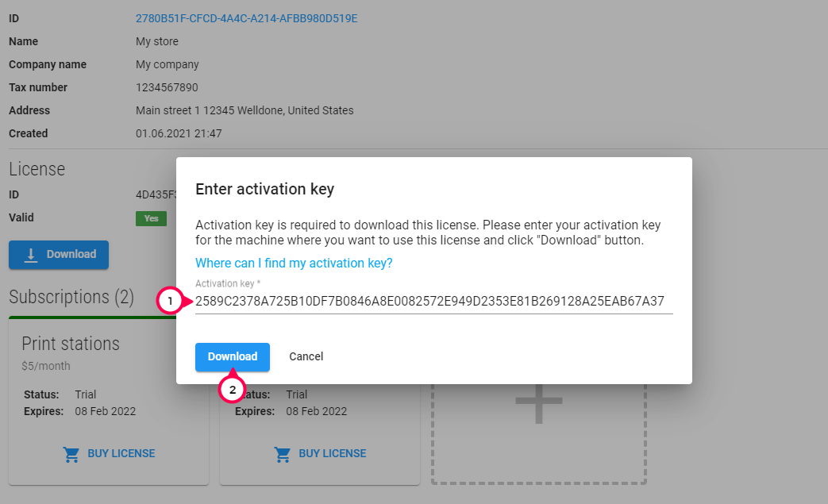Click the numbered marker 2 below Download
The width and height of the screenshot is (828, 504).
point(232,390)
